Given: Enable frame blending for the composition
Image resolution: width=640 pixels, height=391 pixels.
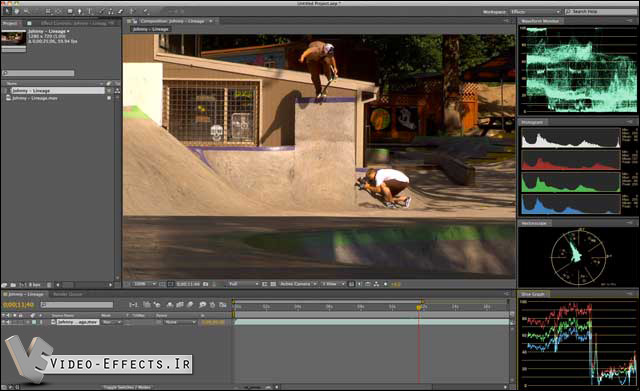Looking at the screenshot, I should click(179, 304).
